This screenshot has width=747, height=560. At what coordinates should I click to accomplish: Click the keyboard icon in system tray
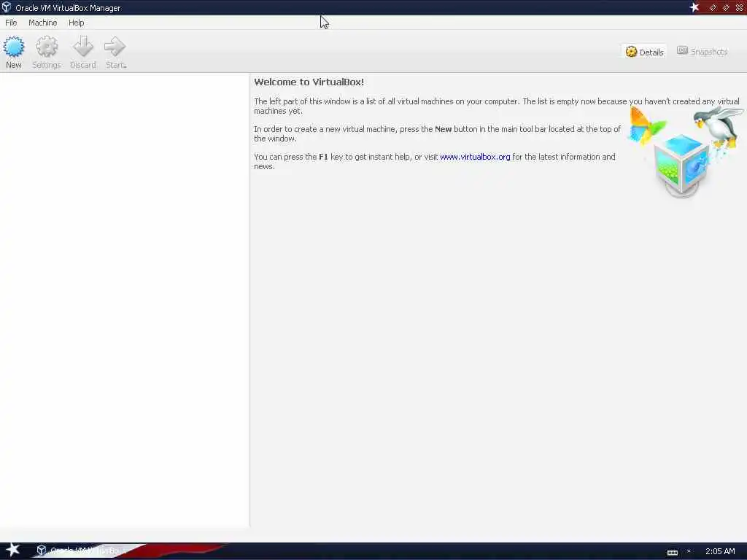672,553
